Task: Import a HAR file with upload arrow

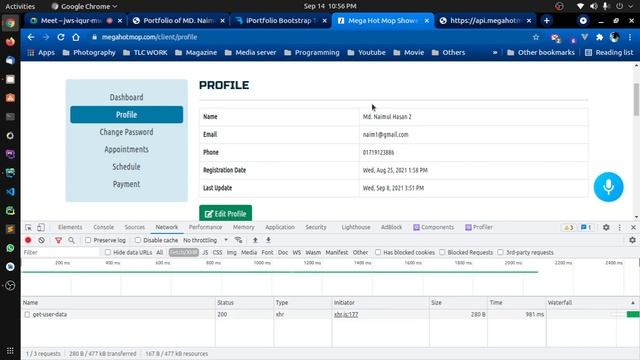Action: click(x=255, y=240)
